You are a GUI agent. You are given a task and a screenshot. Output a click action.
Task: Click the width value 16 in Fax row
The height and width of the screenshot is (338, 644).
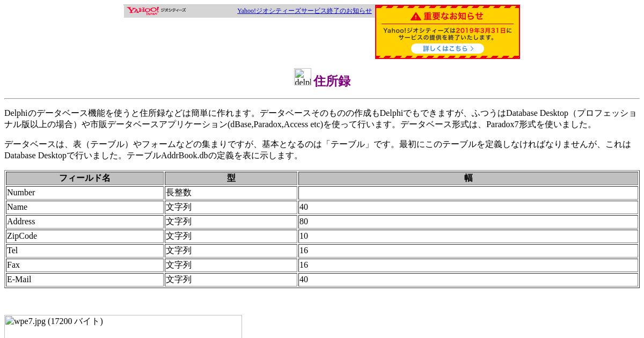(468, 265)
